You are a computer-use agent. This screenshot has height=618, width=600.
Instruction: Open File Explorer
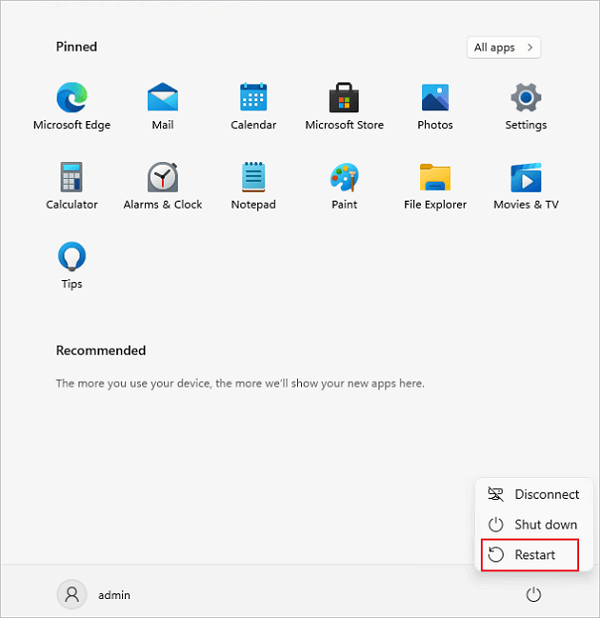click(x=435, y=178)
